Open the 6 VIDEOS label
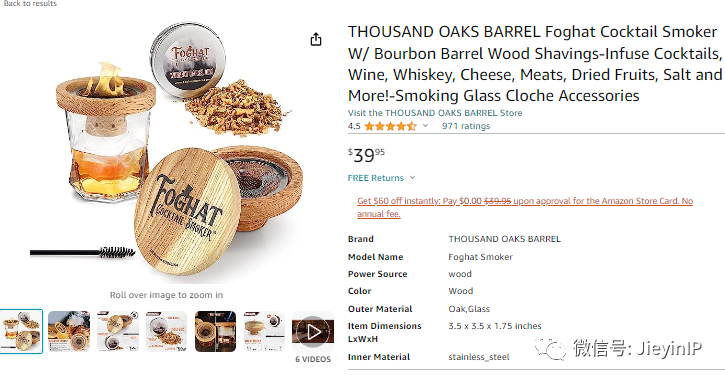725x382 pixels. pos(313,359)
